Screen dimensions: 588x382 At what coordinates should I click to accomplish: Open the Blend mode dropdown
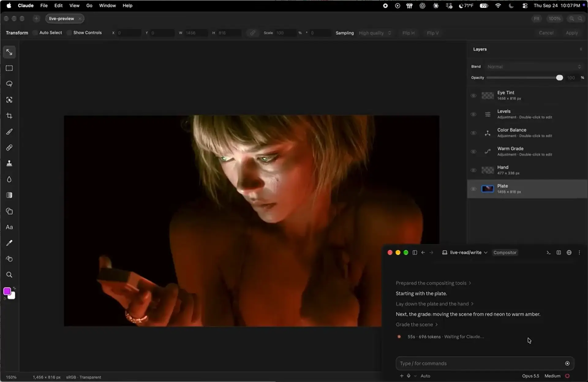(x=533, y=67)
